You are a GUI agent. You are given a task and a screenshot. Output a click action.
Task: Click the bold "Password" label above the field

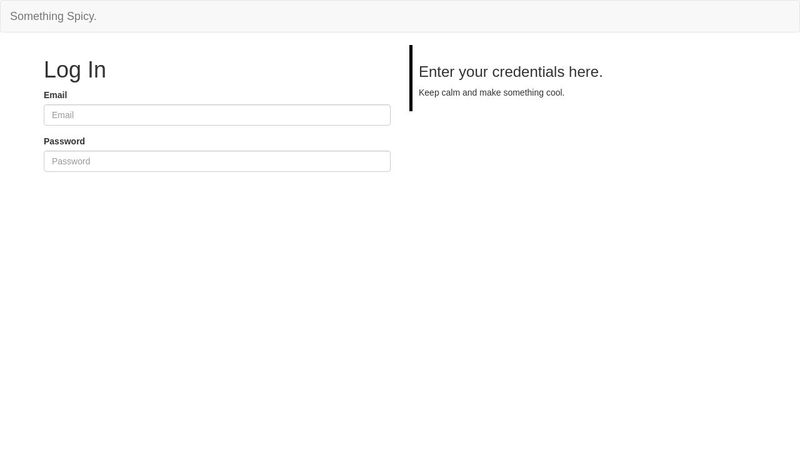click(x=64, y=141)
